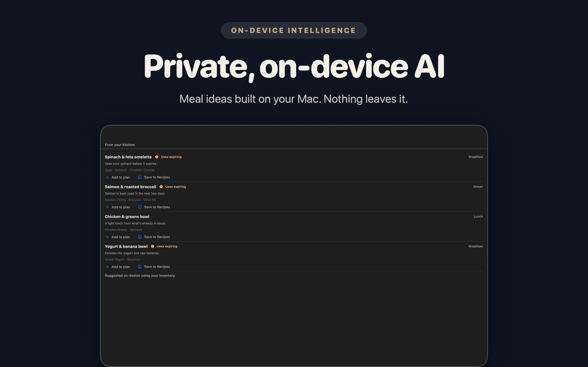Click the On-Device Intelligence pill badge
The height and width of the screenshot is (367, 588).
click(x=294, y=30)
